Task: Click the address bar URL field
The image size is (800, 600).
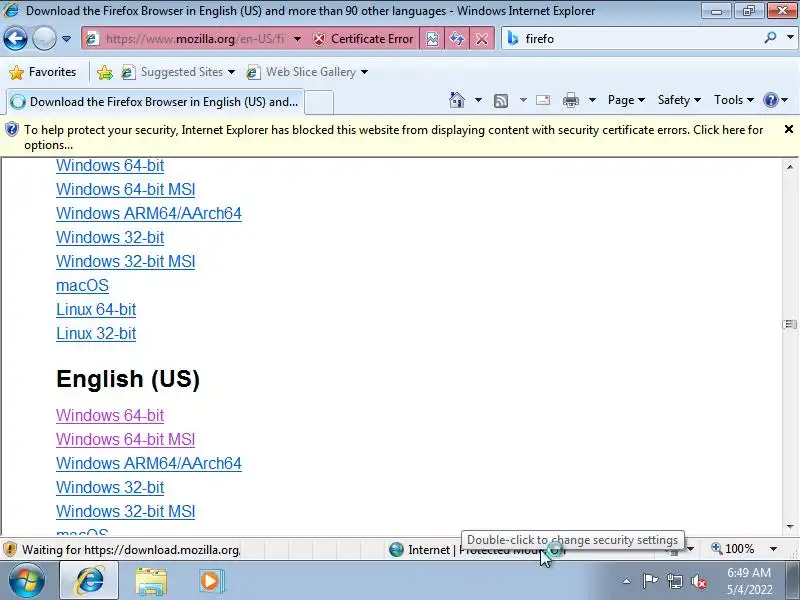Action: (194, 39)
